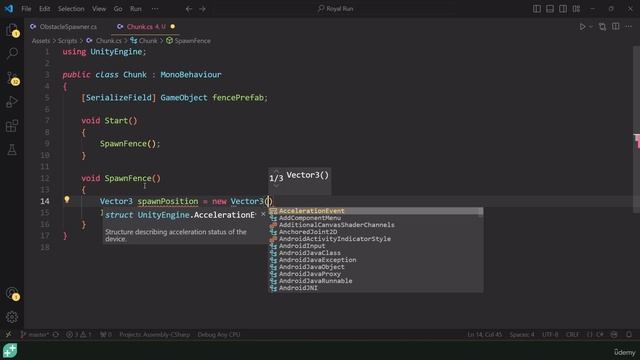Synchronize changes icon in status bar
Image resolution: width=640 pixels, height=360 pixels.
pos(56,334)
